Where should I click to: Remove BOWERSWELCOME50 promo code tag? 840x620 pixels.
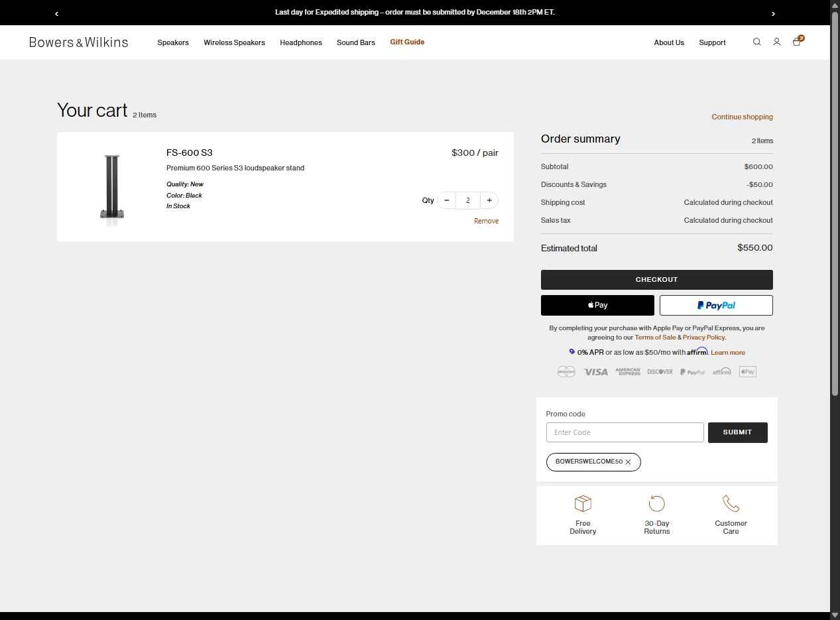628,462
